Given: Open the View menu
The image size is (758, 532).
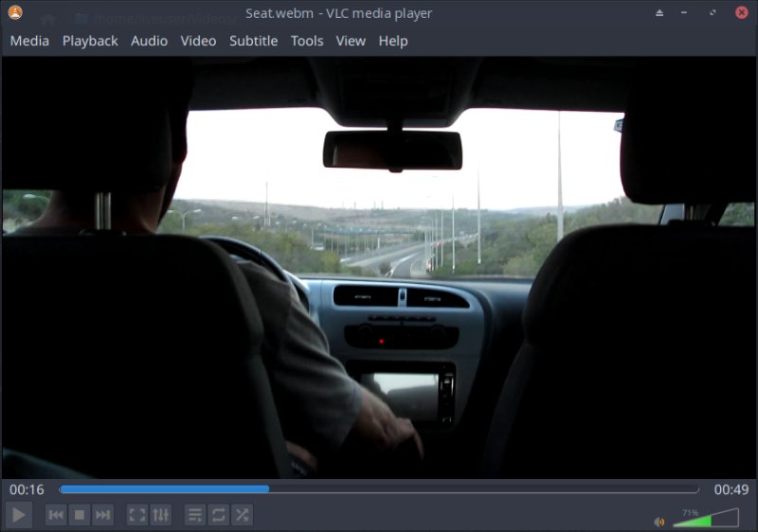Looking at the screenshot, I should tap(351, 41).
